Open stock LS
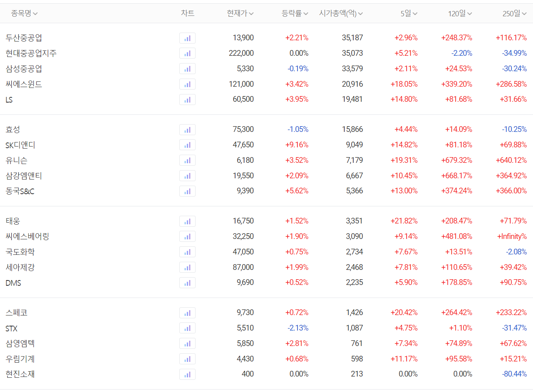The height and width of the screenshot is (392, 533). [x=9, y=100]
